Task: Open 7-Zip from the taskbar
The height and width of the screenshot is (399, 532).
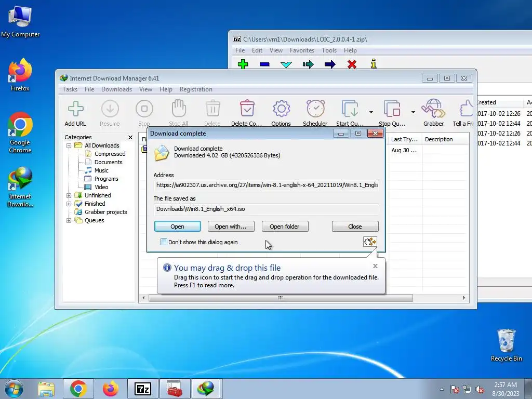Action: 142,389
